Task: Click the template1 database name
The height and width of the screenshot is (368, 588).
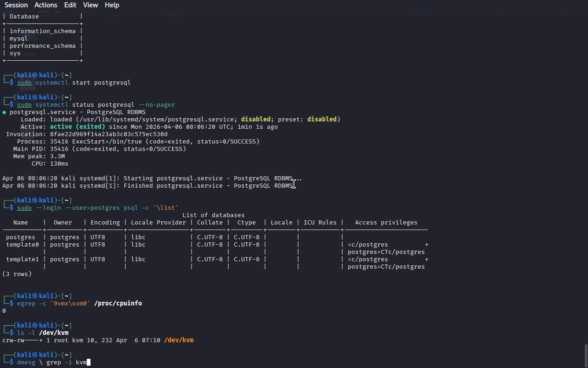Action: click(x=23, y=259)
